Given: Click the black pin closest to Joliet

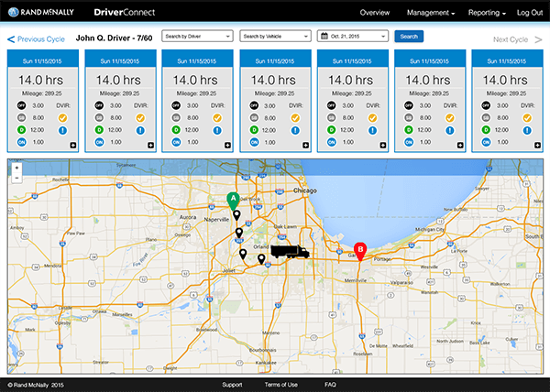Looking at the screenshot, I should click(243, 254).
